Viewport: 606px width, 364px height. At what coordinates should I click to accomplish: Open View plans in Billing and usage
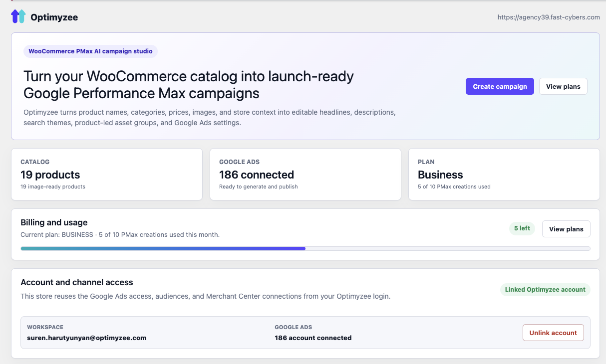pos(566,229)
